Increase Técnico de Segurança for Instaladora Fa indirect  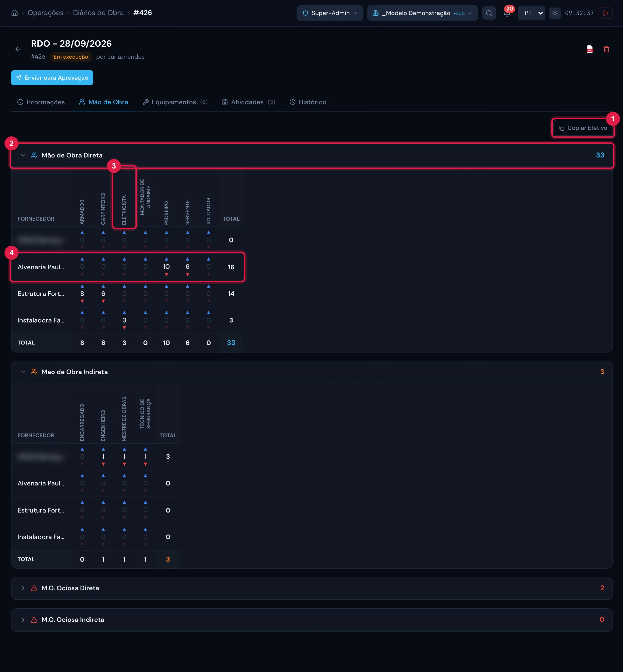(x=145, y=529)
